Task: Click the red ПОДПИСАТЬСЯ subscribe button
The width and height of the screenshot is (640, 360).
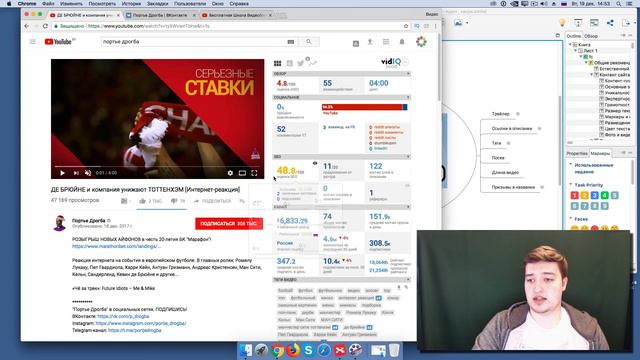Action: (229, 224)
